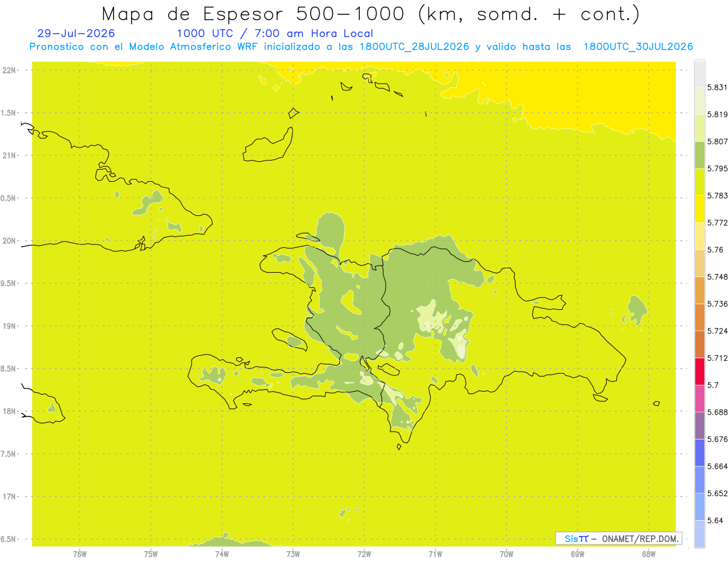Image resolution: width=728 pixels, height=562 pixels.
Task: Click the 21N latitude label
Action: pos(10,156)
